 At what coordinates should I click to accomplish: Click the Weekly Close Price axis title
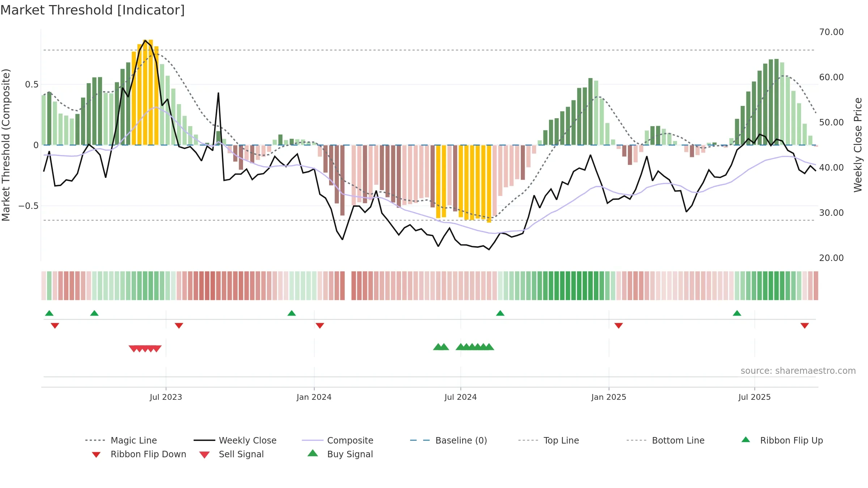858,145
